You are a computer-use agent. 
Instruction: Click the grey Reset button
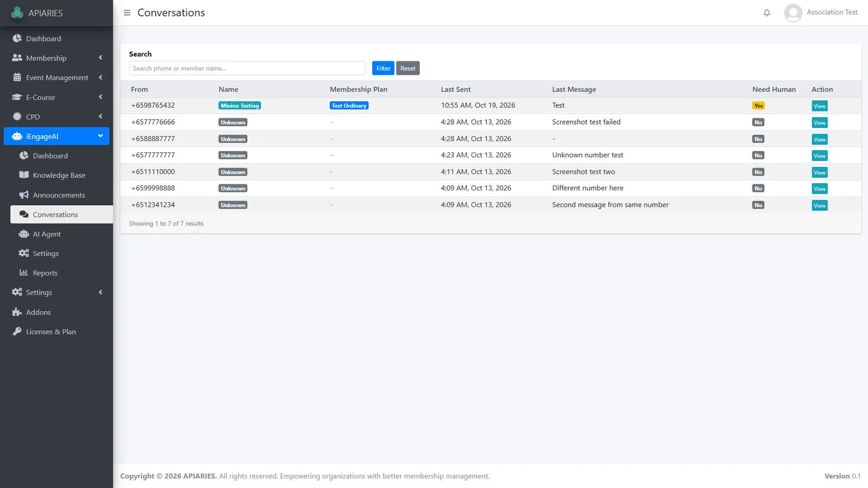click(x=408, y=68)
